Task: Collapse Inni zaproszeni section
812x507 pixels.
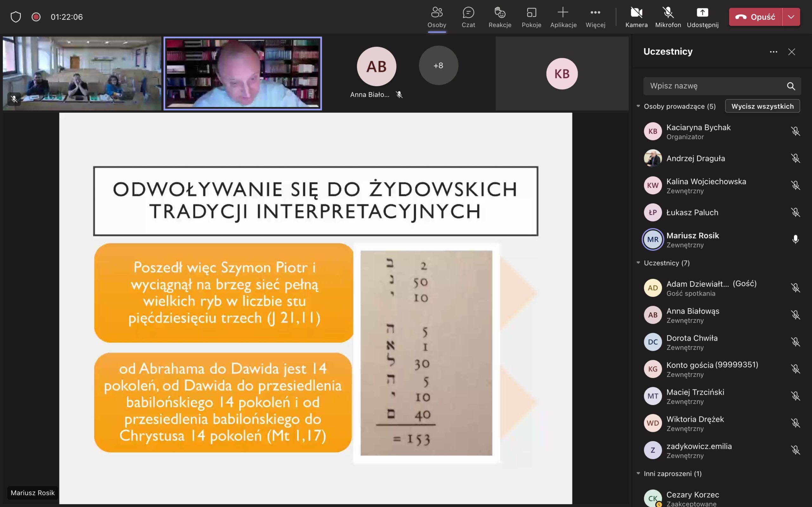Action: pyautogui.click(x=638, y=473)
